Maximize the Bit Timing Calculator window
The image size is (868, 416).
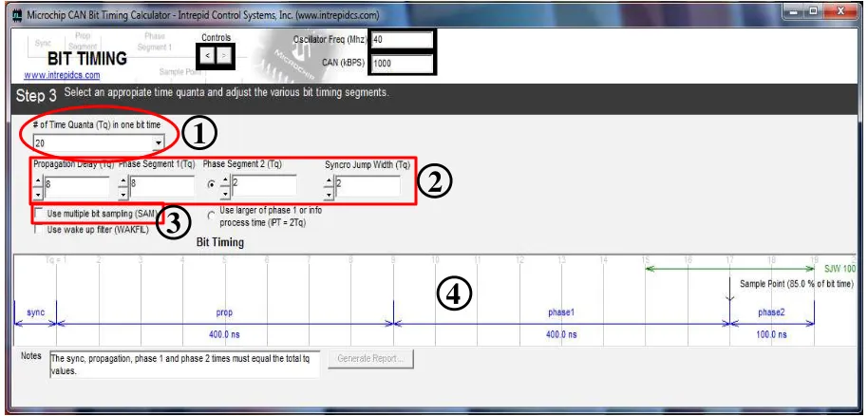pyautogui.click(x=813, y=10)
